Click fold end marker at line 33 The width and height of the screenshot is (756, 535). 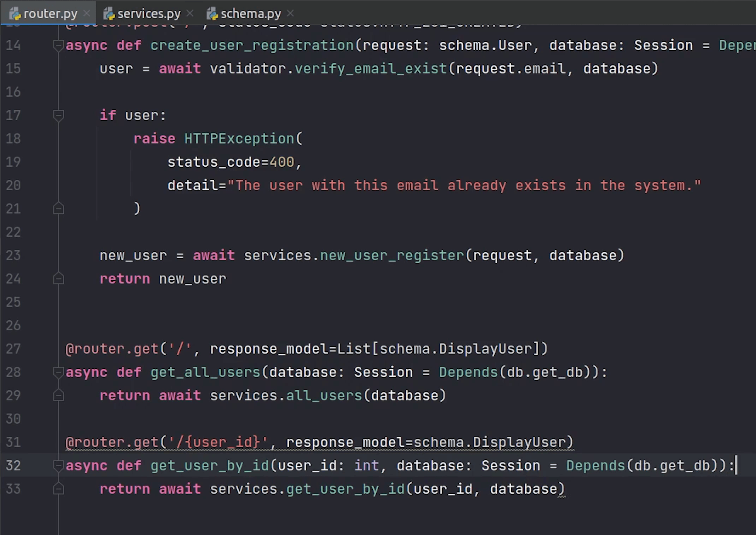[58, 489]
